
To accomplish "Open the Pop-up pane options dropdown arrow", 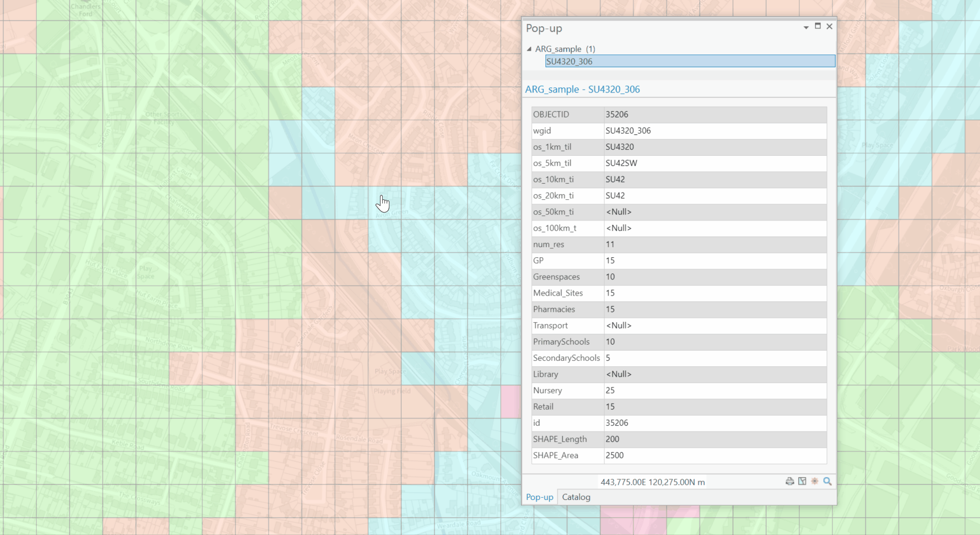I will click(x=806, y=27).
